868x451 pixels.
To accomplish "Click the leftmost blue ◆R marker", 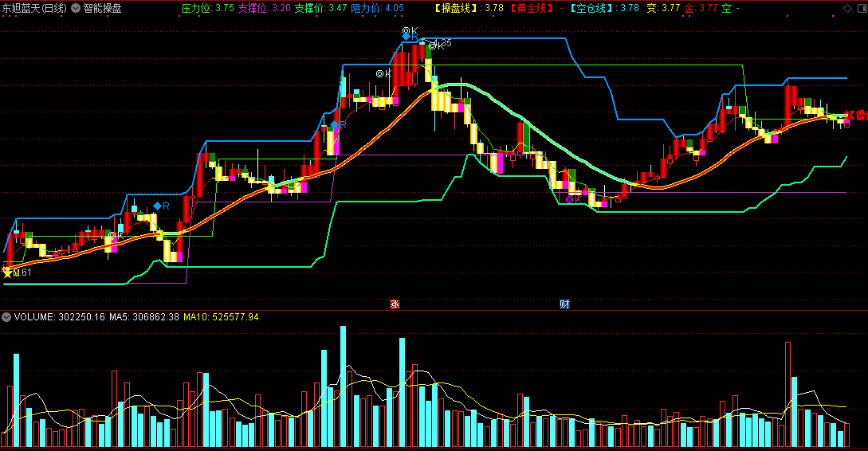I will 161,206.
